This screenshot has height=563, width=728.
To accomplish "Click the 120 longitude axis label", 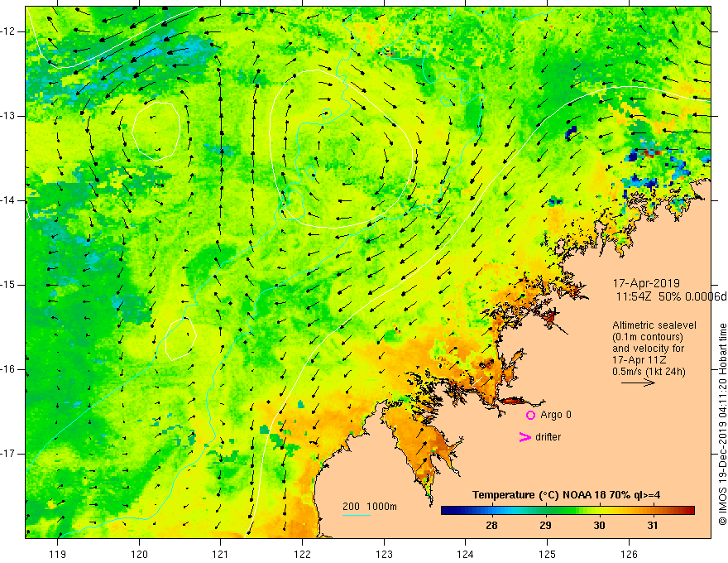I will [139, 555].
